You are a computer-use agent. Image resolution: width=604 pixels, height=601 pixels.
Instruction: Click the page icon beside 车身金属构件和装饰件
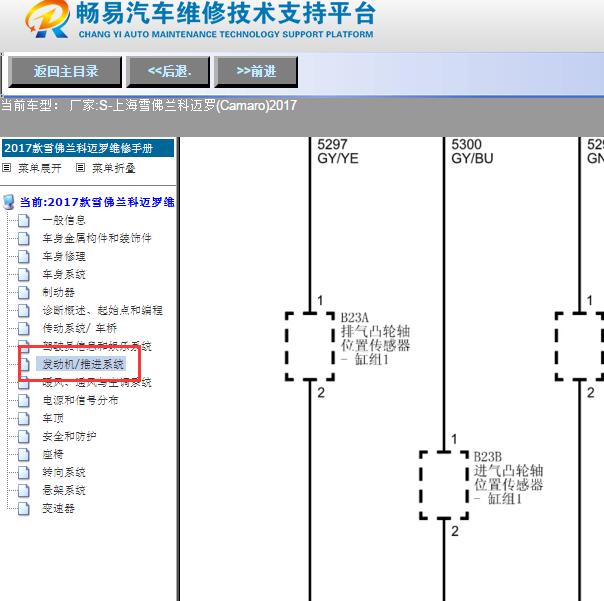click(x=24, y=238)
